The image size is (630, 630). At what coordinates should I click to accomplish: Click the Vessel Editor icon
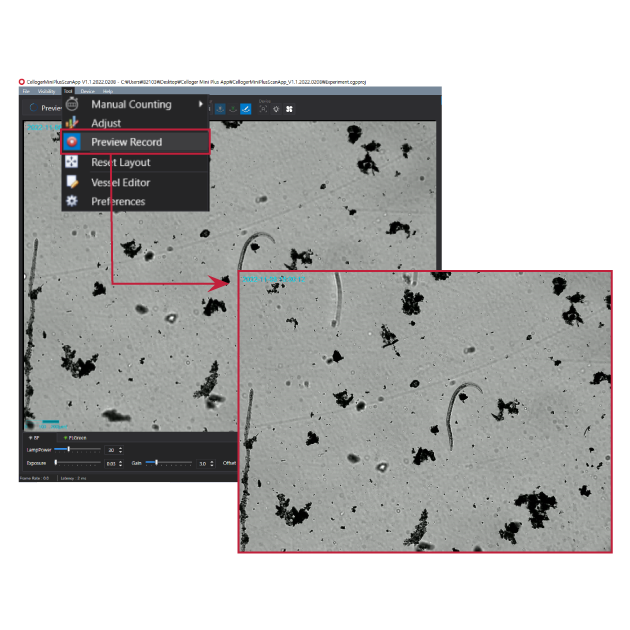pyautogui.click(x=72, y=182)
